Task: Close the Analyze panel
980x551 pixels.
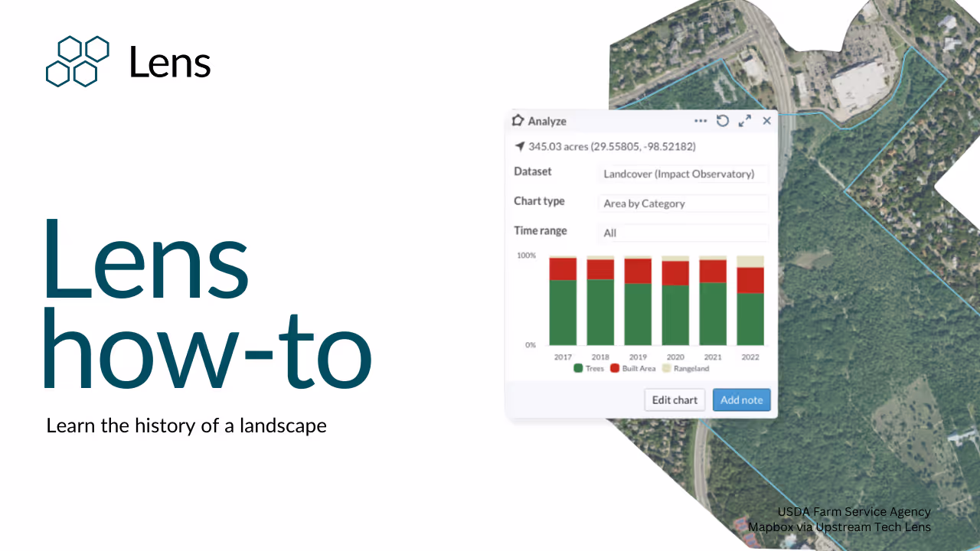Action: coord(766,121)
